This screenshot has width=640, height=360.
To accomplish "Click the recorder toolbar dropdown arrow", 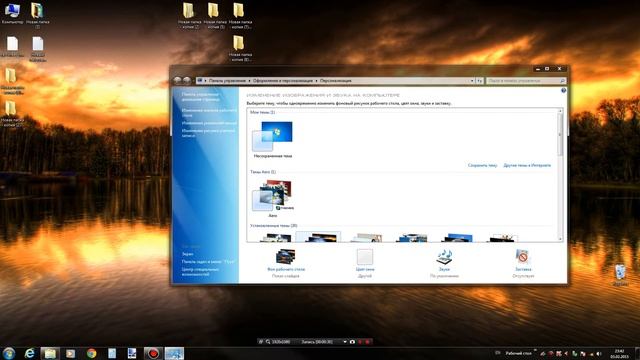I will pos(345,342).
